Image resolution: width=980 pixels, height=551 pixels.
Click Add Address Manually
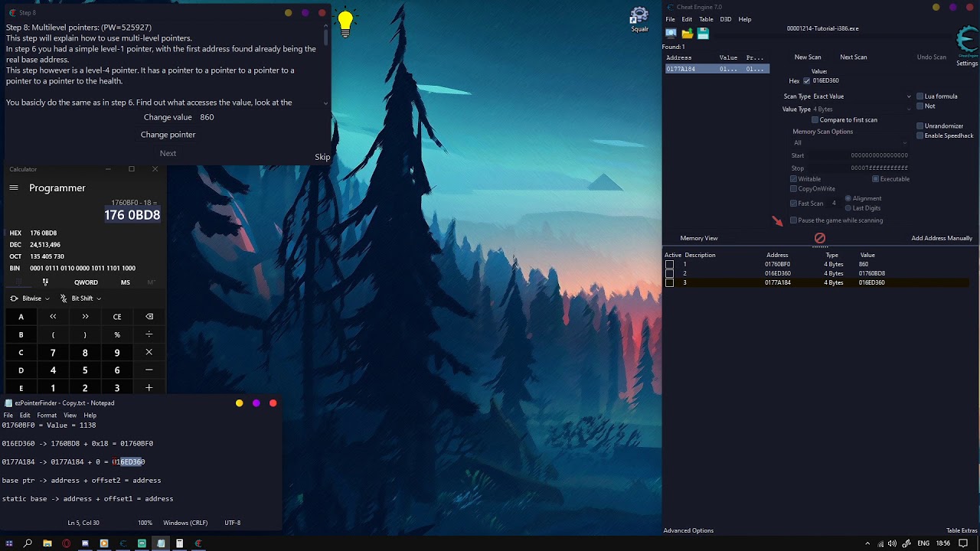coord(942,238)
